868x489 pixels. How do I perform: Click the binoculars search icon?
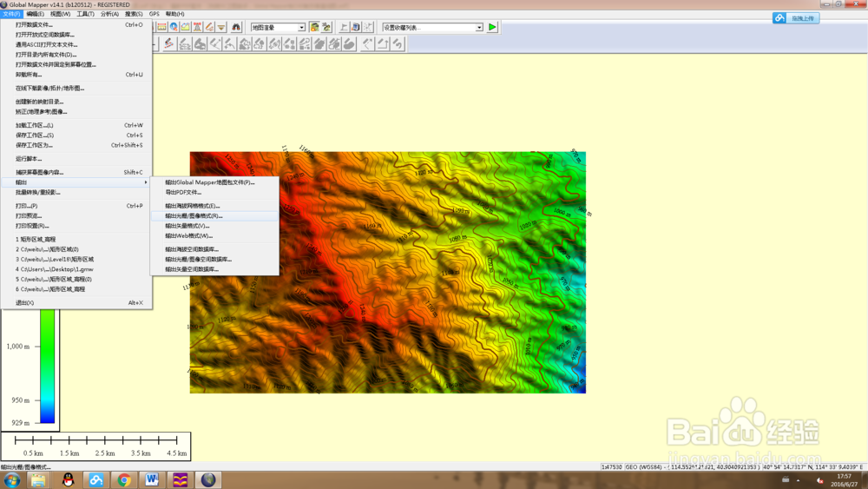[236, 27]
